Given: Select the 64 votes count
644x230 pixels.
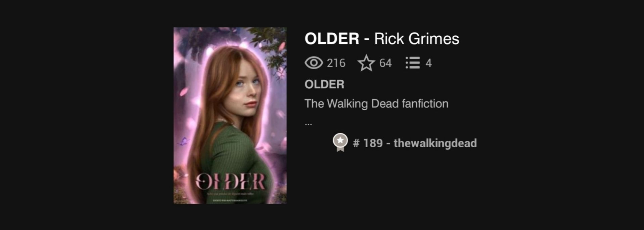Looking at the screenshot, I should 385,63.
